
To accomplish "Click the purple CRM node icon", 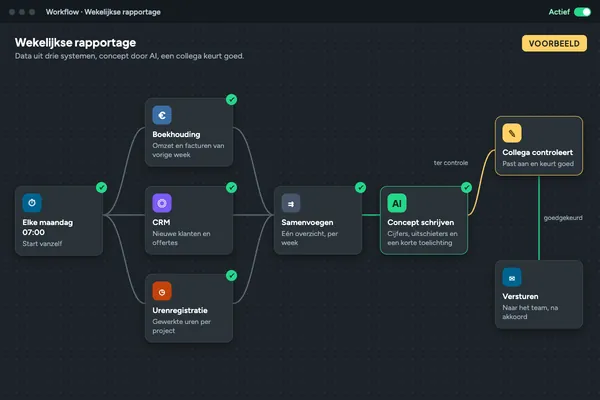I will (x=162, y=203).
